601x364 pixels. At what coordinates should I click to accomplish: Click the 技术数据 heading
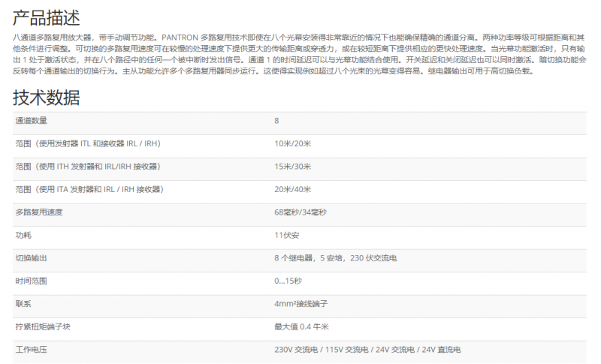pyautogui.click(x=46, y=98)
